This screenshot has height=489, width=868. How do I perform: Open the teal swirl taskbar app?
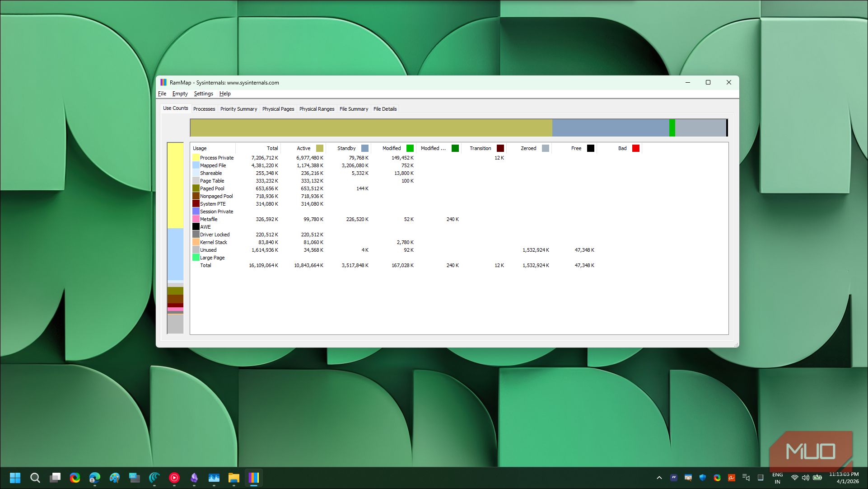[x=154, y=478]
